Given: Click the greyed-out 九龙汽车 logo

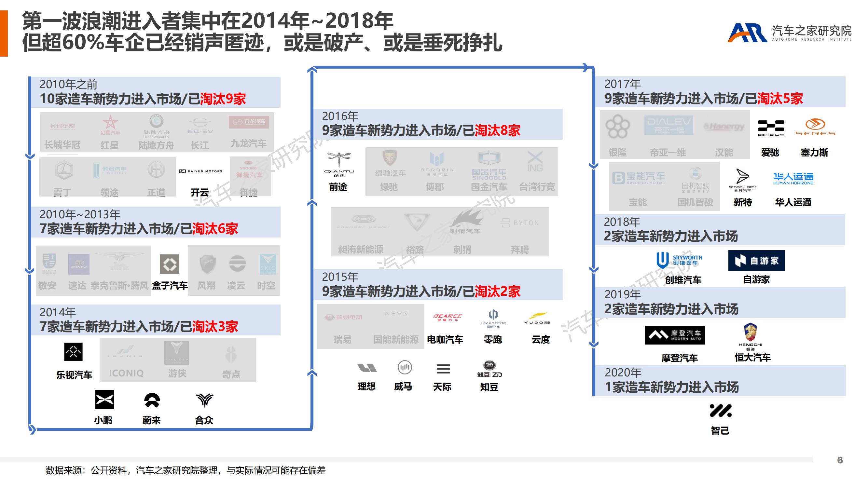Looking at the screenshot, I should (249, 122).
